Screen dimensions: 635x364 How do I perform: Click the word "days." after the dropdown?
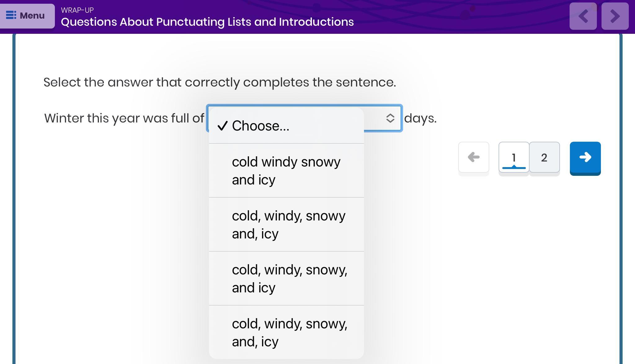pos(420,118)
